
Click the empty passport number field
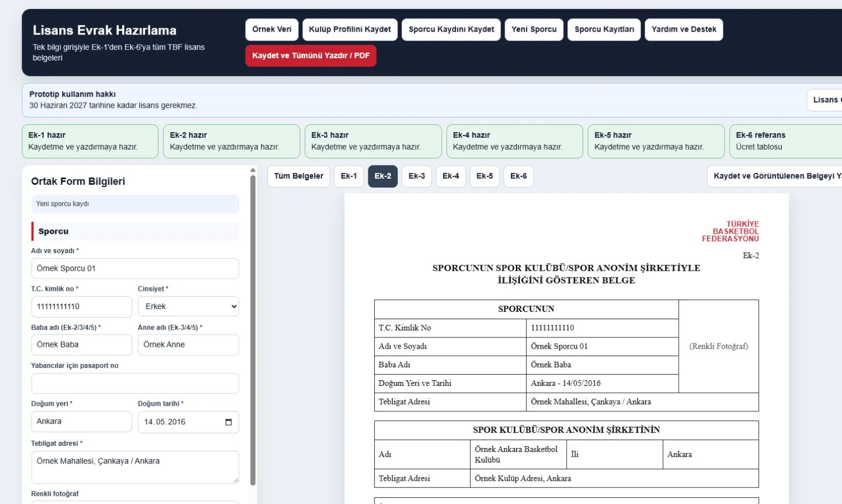[135, 383]
